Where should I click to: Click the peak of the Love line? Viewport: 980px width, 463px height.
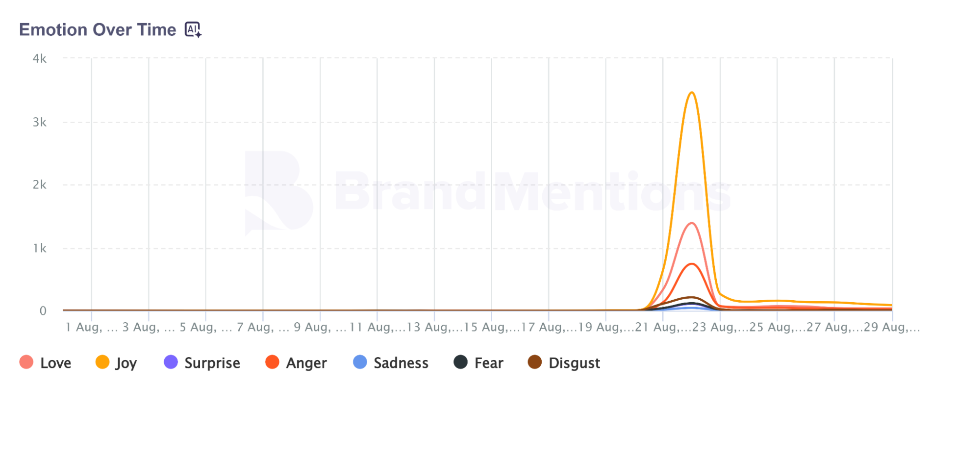pyautogui.click(x=692, y=223)
